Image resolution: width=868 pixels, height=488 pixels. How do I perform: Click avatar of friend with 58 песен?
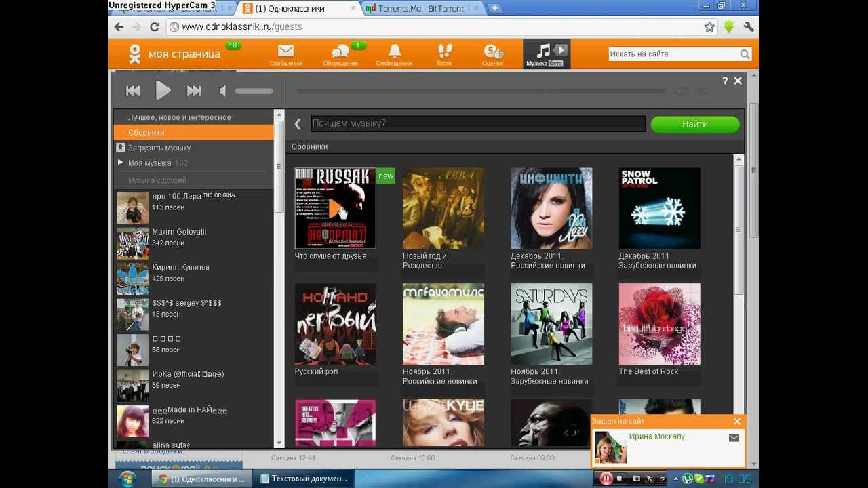click(x=132, y=350)
